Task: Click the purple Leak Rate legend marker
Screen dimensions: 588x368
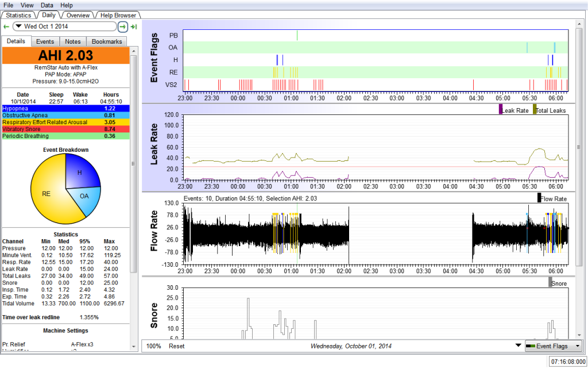Action: click(501, 109)
